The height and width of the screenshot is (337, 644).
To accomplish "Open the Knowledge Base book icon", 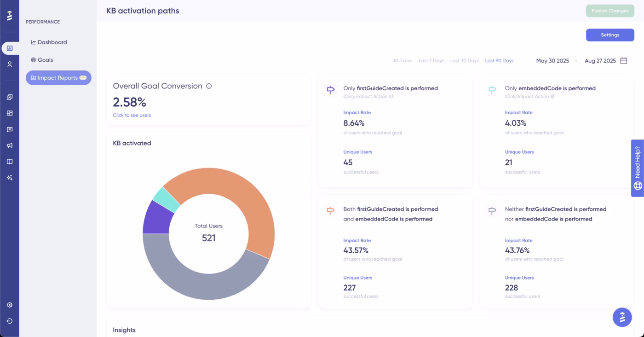I will click(x=10, y=162).
